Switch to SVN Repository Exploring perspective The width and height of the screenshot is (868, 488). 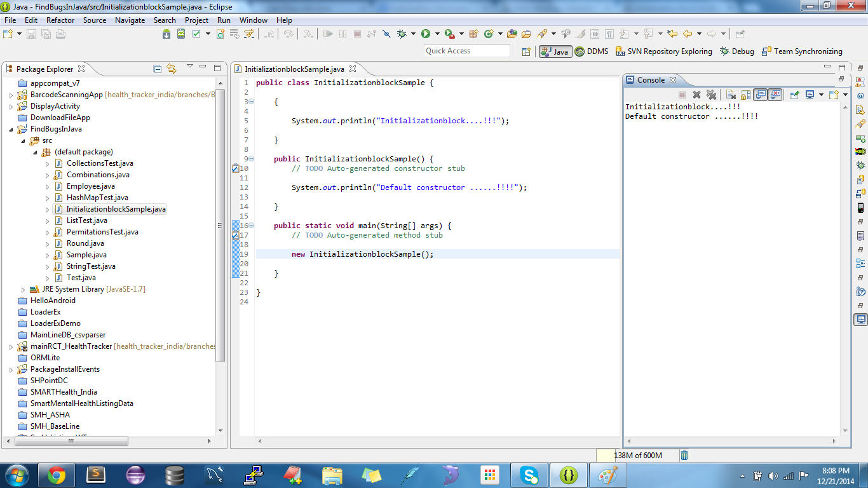[x=664, y=51]
